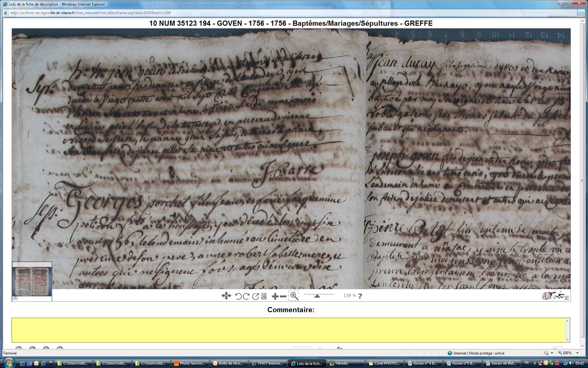Show hidden system tray icons
588x368 pixels.
click(x=535, y=363)
